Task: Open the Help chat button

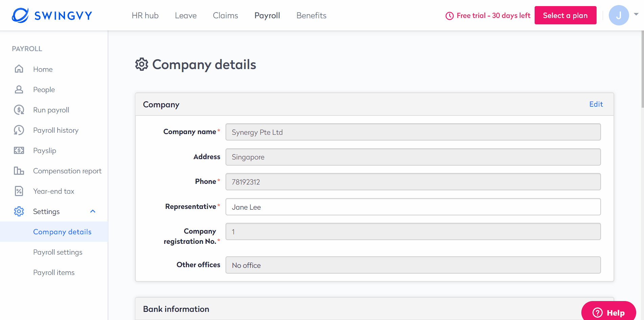Action: point(608,312)
